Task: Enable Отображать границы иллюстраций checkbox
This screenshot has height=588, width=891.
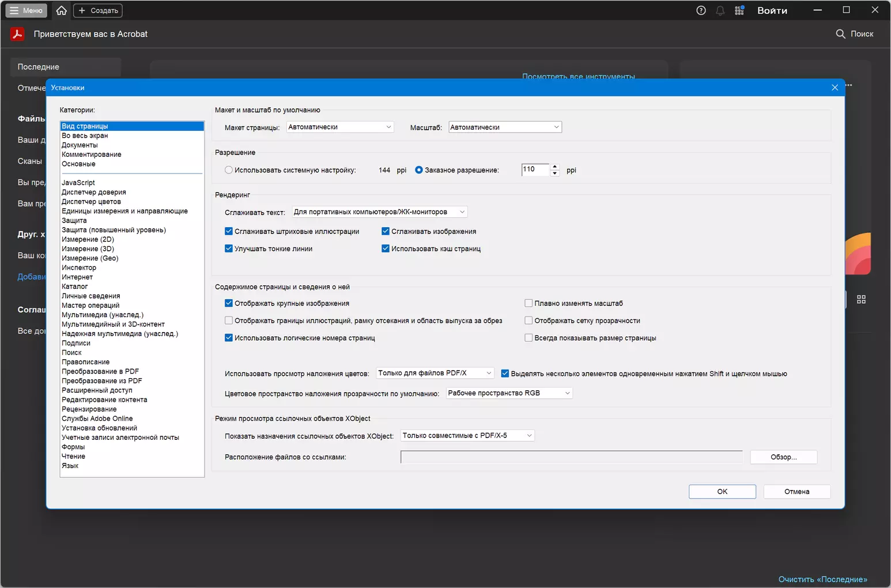Action: (x=229, y=321)
